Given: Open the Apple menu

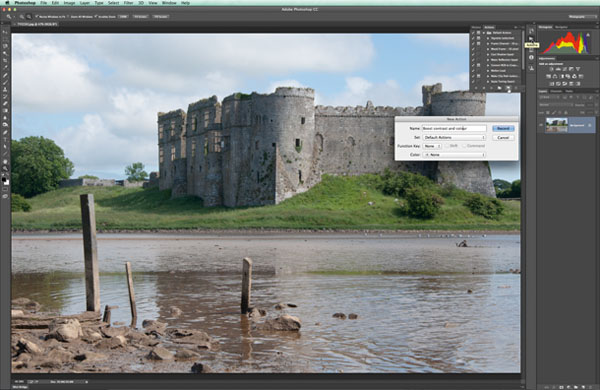Looking at the screenshot, I should click(x=7, y=3).
